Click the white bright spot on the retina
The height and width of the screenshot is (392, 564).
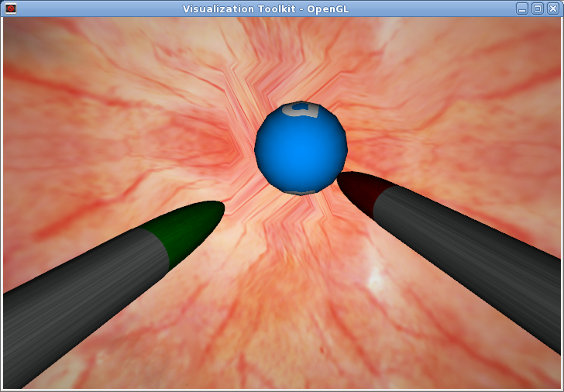pos(378,280)
